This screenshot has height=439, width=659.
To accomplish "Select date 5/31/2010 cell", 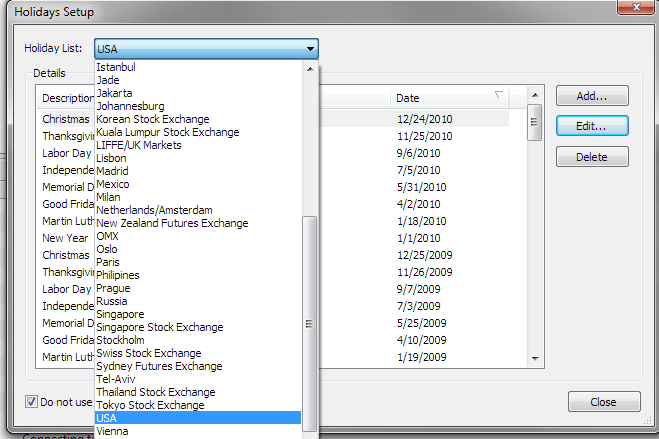I will pos(422,187).
